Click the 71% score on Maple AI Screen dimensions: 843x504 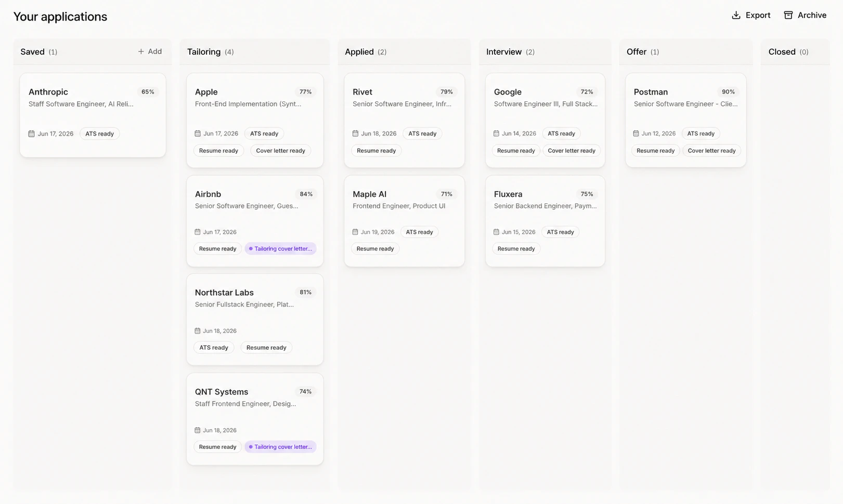(x=446, y=194)
